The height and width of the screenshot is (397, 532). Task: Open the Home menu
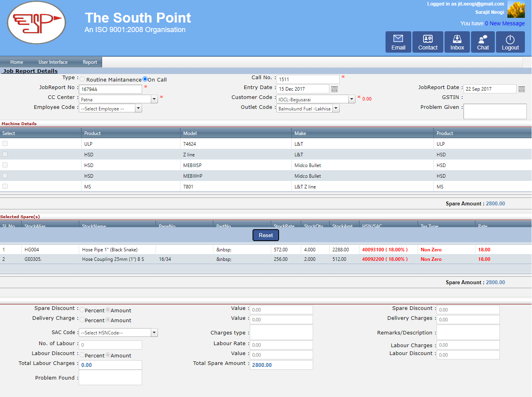click(x=17, y=62)
